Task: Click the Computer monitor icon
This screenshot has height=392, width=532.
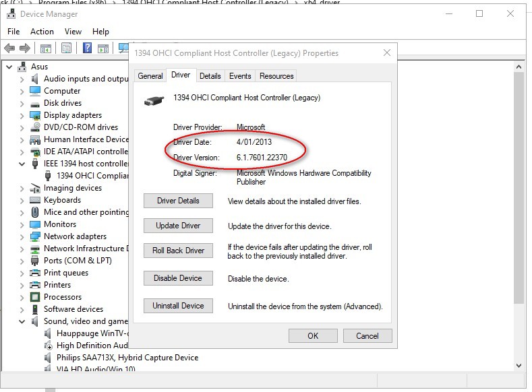Action: click(35, 91)
